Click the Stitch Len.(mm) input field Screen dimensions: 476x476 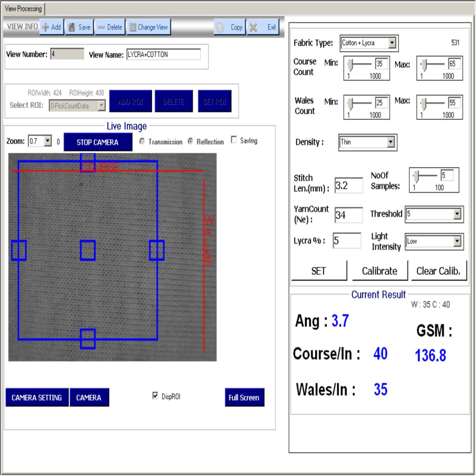(x=349, y=185)
